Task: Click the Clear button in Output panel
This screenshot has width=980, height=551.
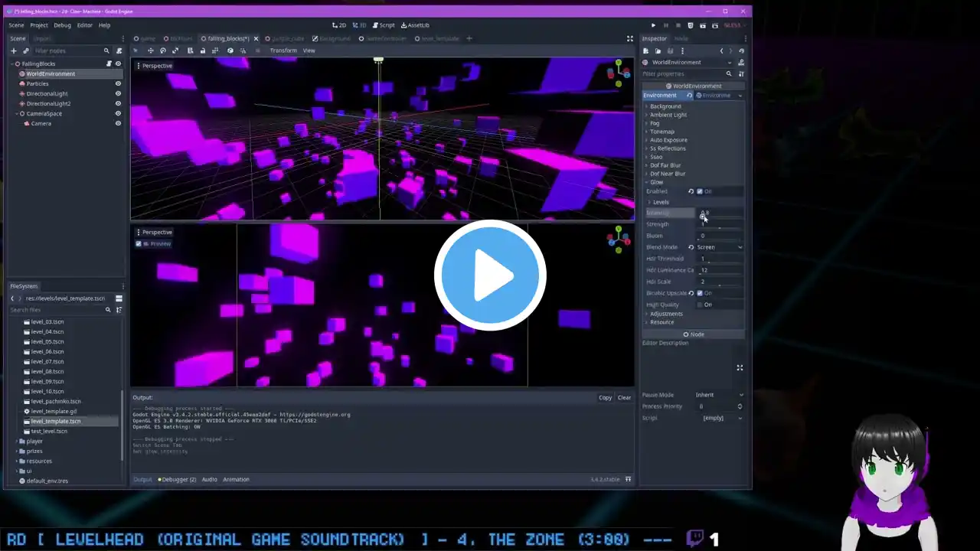Action: (x=624, y=398)
